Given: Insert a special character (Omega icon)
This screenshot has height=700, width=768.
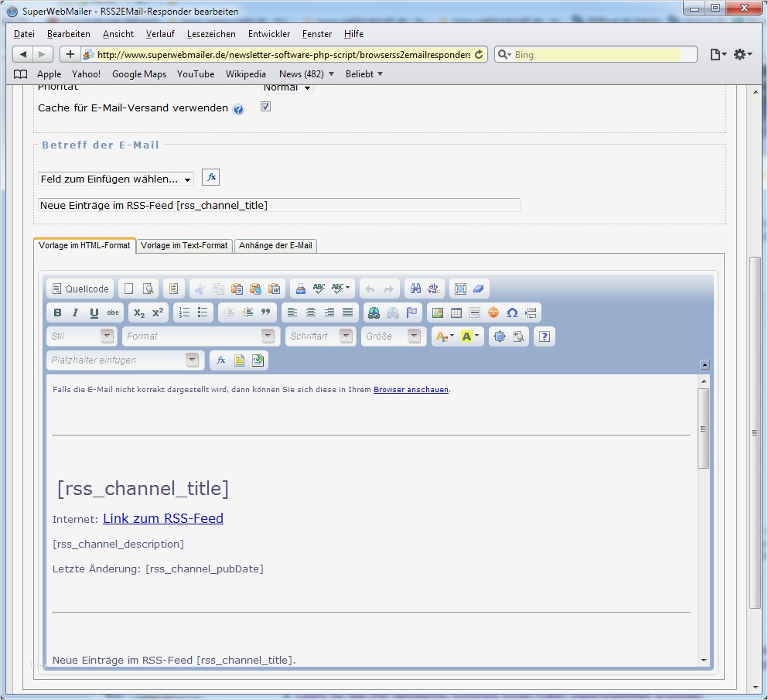Looking at the screenshot, I should tap(511, 312).
